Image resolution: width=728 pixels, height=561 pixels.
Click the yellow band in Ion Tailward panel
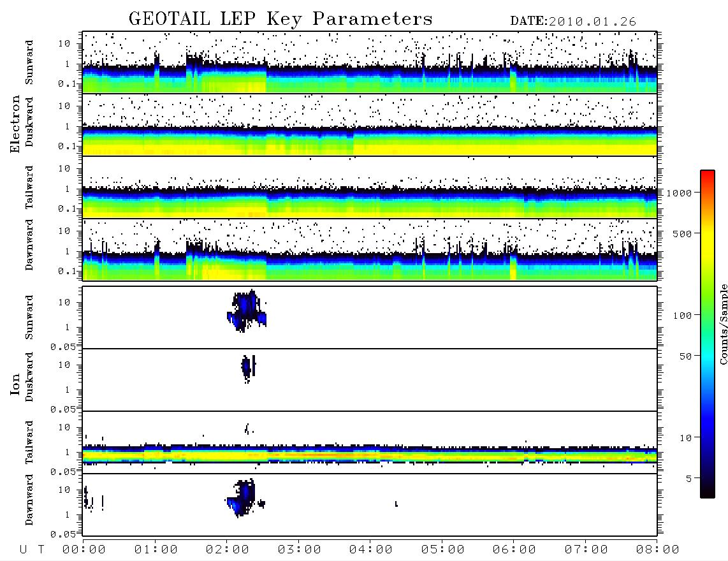coord(370,456)
